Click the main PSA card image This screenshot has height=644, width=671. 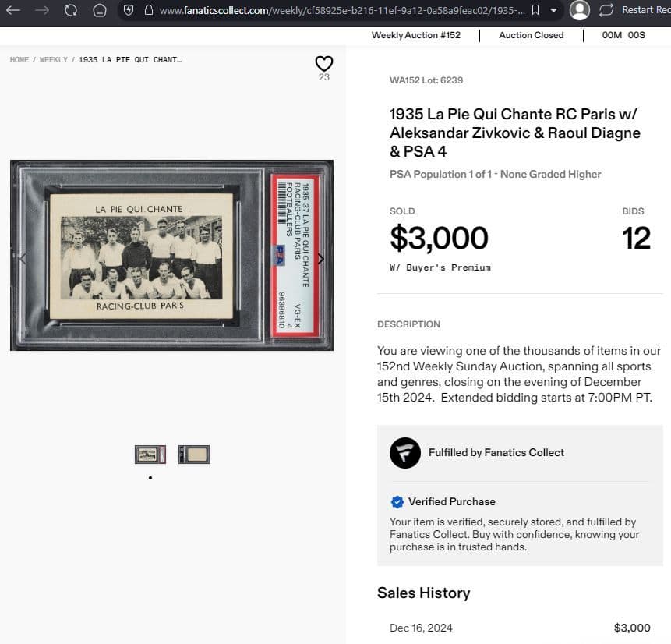[x=171, y=255]
